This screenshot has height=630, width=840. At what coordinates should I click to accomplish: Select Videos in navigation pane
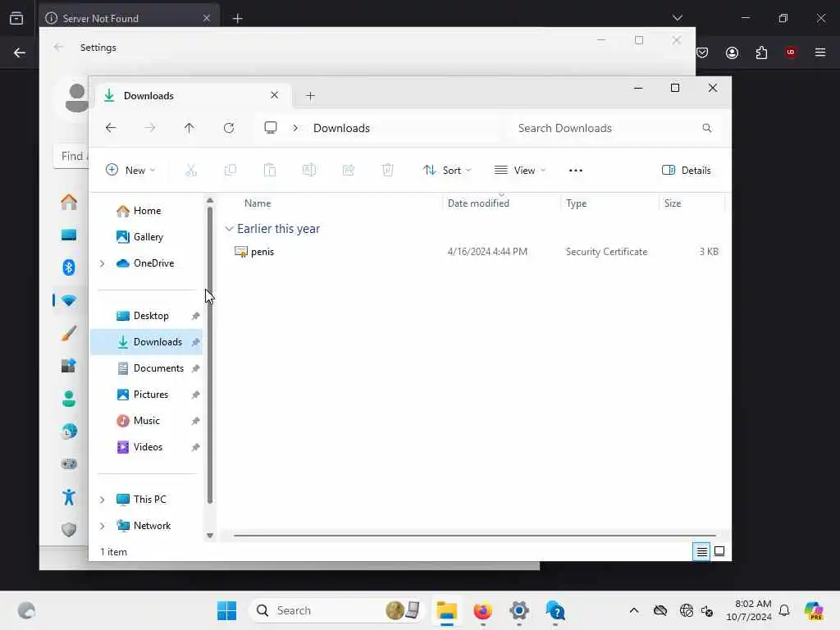[x=148, y=447]
